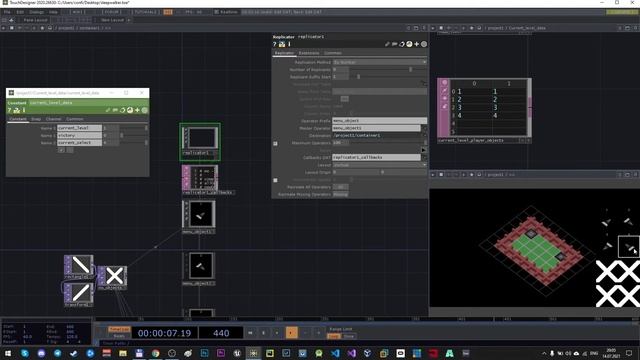The height and width of the screenshot is (360, 640).
Task: Select Once range limit option
Action: point(349,336)
